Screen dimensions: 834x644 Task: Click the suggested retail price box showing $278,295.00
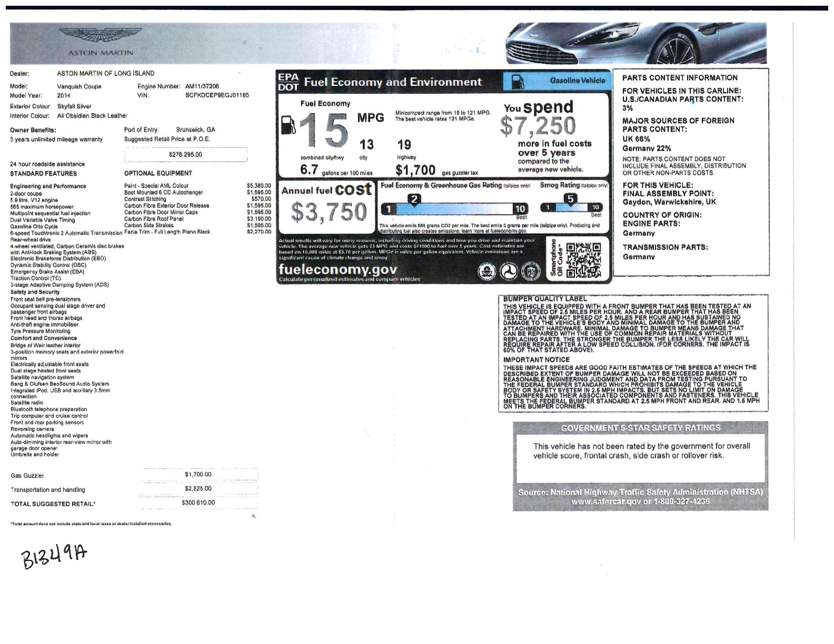(x=185, y=155)
